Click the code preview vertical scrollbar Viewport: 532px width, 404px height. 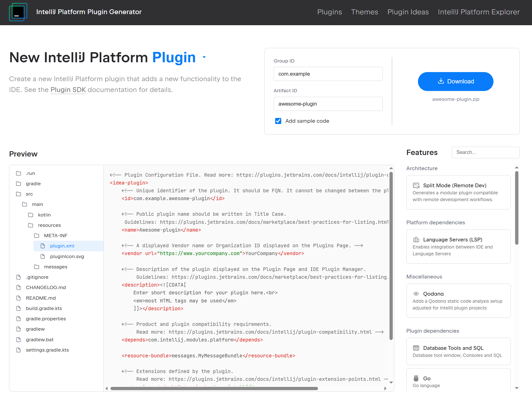(391, 256)
